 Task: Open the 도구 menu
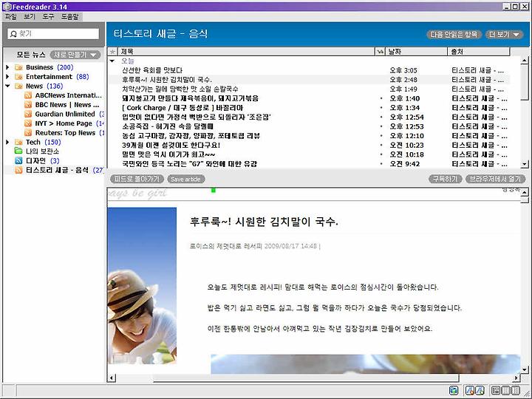coord(48,16)
